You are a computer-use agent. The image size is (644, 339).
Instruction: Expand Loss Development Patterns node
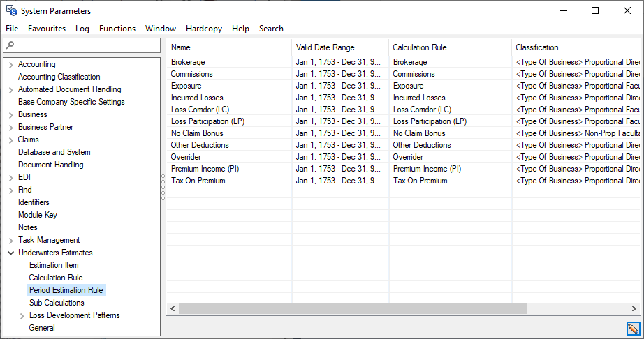point(22,316)
